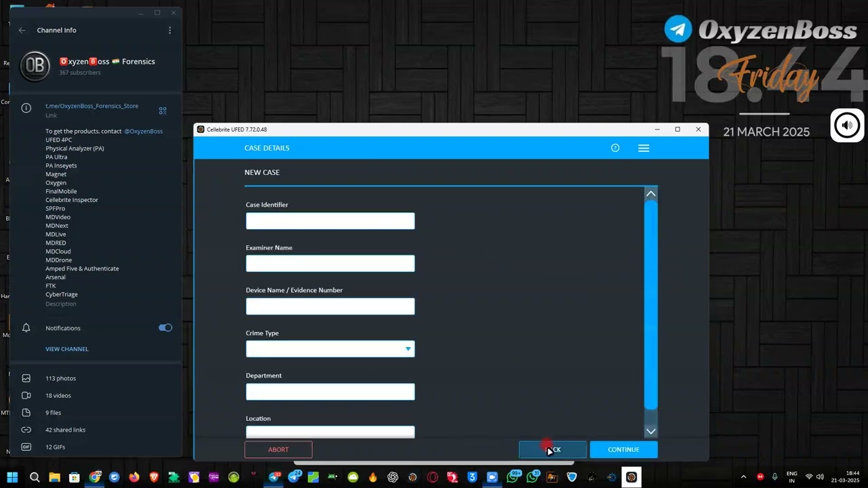Open Firefox from the taskbar

coord(134,477)
